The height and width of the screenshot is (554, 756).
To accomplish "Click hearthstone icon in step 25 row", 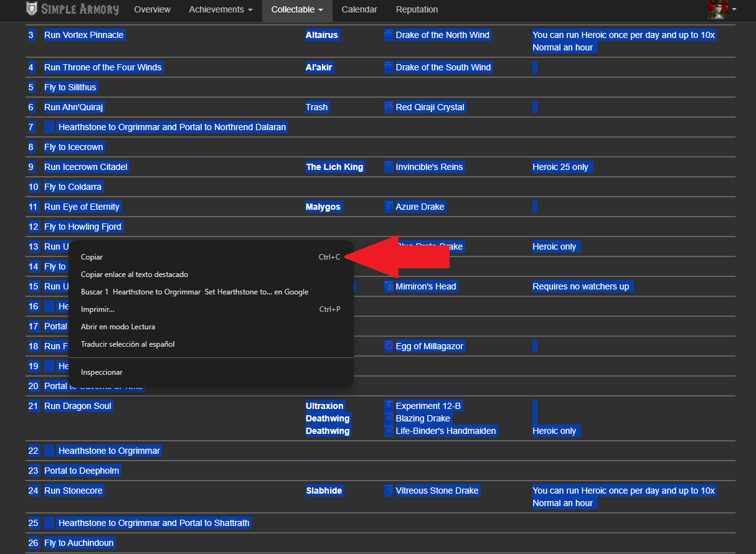I will [x=50, y=523].
